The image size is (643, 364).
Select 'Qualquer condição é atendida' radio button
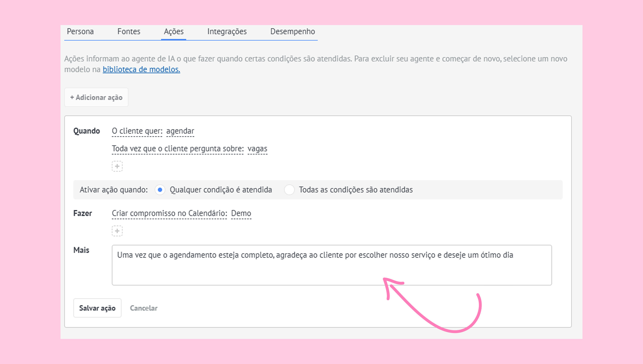pos(160,190)
